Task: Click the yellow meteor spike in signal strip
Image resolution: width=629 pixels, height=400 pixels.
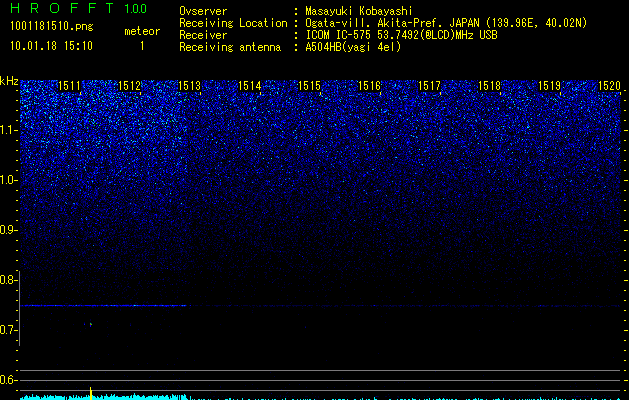Action: click(x=91, y=394)
